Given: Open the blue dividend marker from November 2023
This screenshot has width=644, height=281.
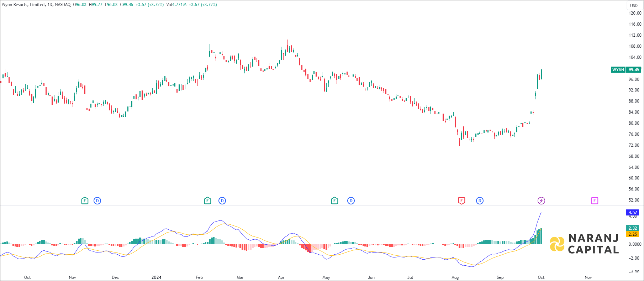Looking at the screenshot, I should [97, 201].
